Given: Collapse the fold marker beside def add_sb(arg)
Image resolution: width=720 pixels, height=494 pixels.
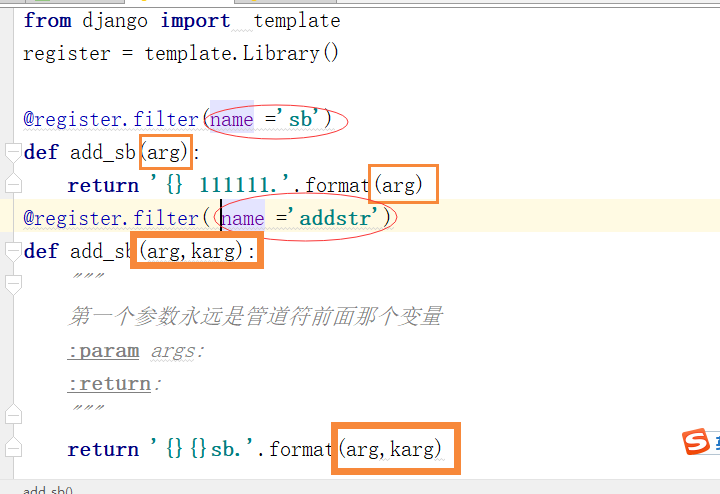Looking at the screenshot, I should click(x=13, y=152).
